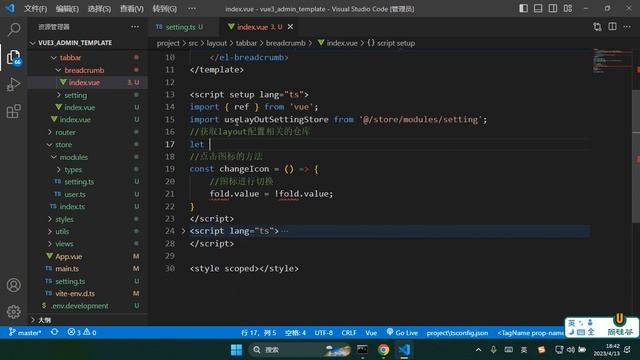Open customize layout icon
The width and height of the screenshot is (640, 360).
pyautogui.click(x=568, y=8)
